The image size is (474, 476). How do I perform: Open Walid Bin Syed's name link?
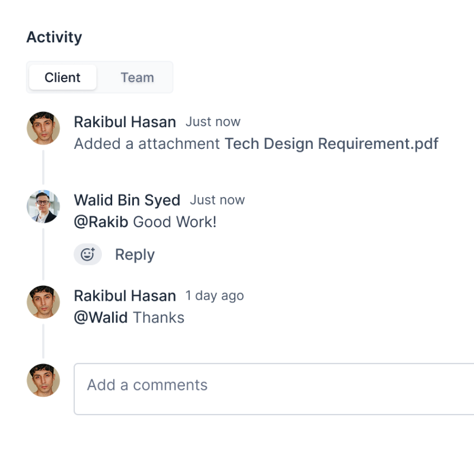pyautogui.click(x=127, y=200)
